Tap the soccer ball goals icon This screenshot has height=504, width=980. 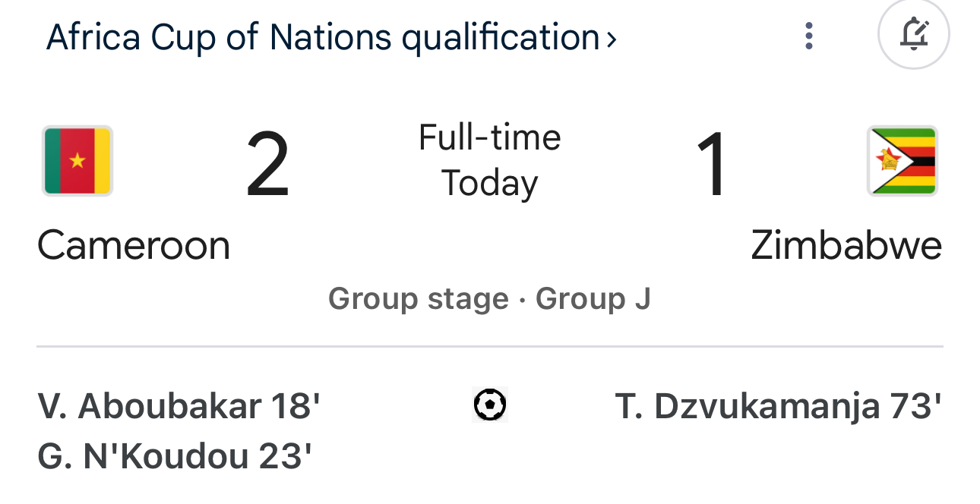coord(490,405)
